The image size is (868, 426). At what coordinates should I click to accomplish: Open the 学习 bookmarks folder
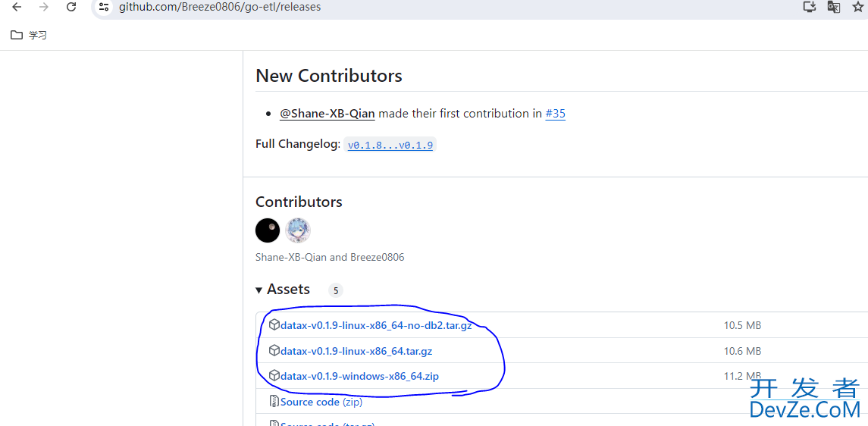[x=29, y=36]
